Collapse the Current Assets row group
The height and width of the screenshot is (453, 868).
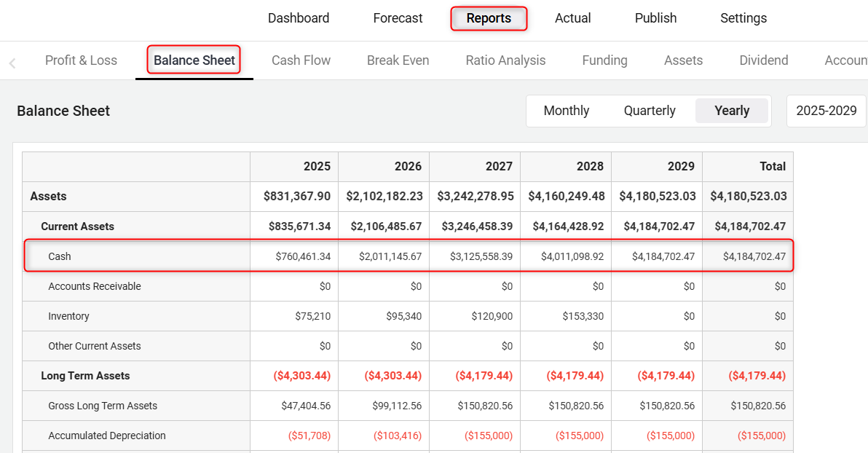click(77, 227)
